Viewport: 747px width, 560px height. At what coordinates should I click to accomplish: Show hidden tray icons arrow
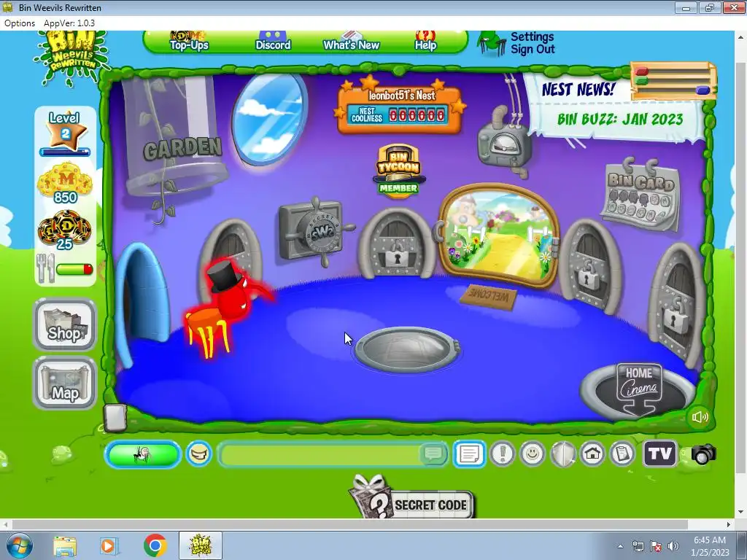pos(620,546)
